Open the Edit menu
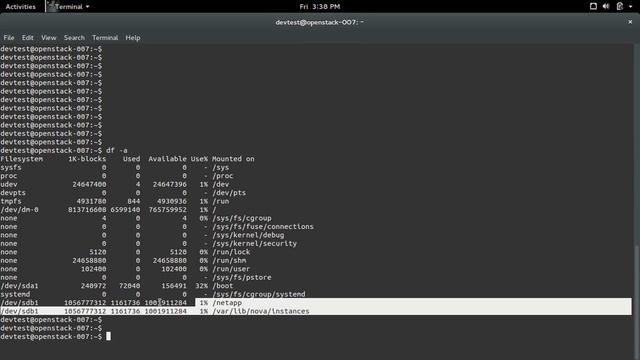This screenshot has width=640, height=360. point(28,38)
